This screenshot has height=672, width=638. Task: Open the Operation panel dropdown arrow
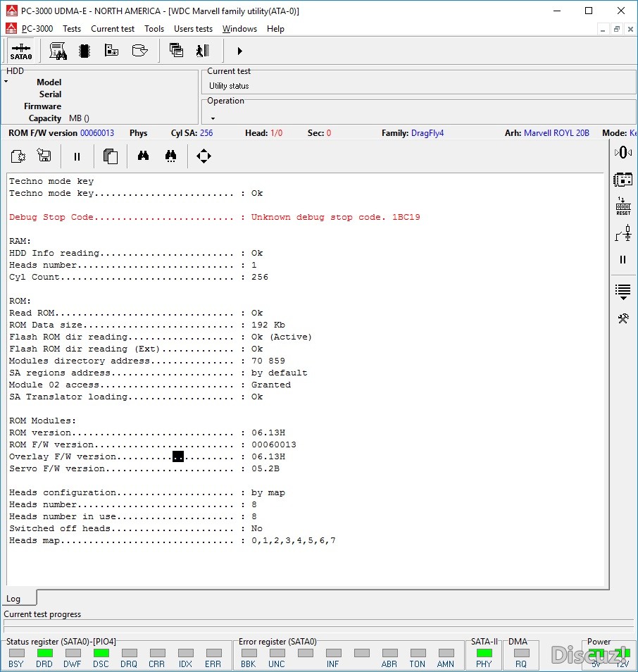pos(213,118)
